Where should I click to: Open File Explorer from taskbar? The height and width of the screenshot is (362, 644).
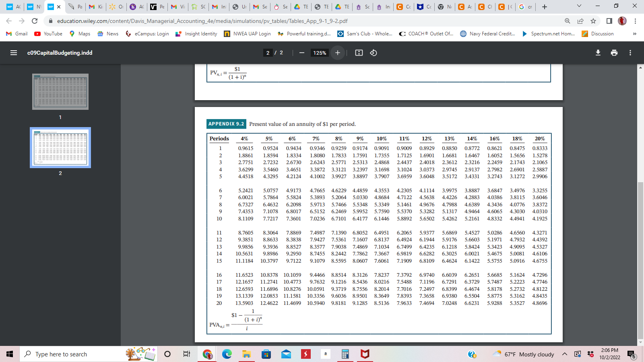pos(246,354)
